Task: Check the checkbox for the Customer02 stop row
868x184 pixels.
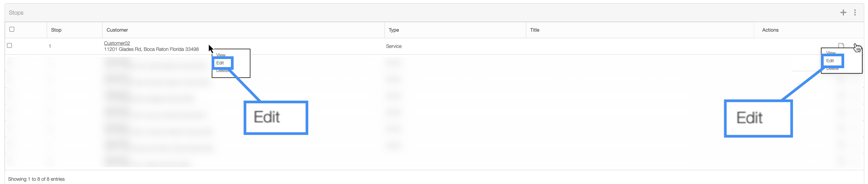Action: [9, 45]
